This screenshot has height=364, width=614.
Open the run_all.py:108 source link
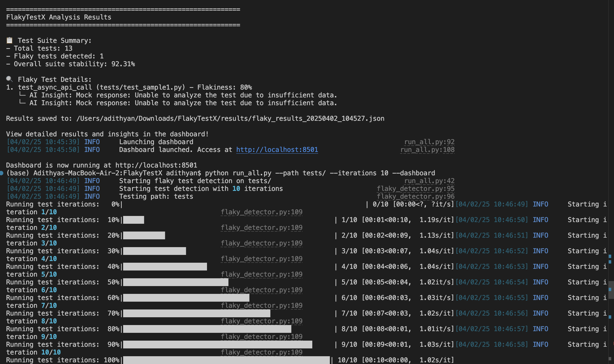click(427, 150)
